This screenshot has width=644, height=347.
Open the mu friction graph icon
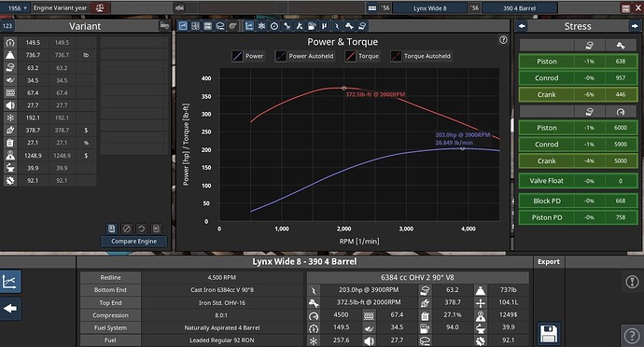point(325,26)
